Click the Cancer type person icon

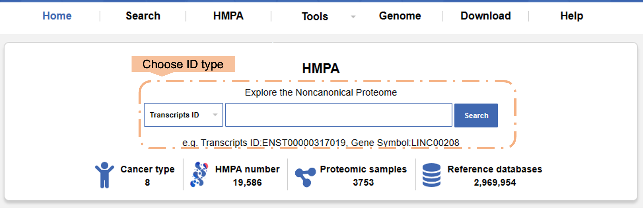coord(104,175)
